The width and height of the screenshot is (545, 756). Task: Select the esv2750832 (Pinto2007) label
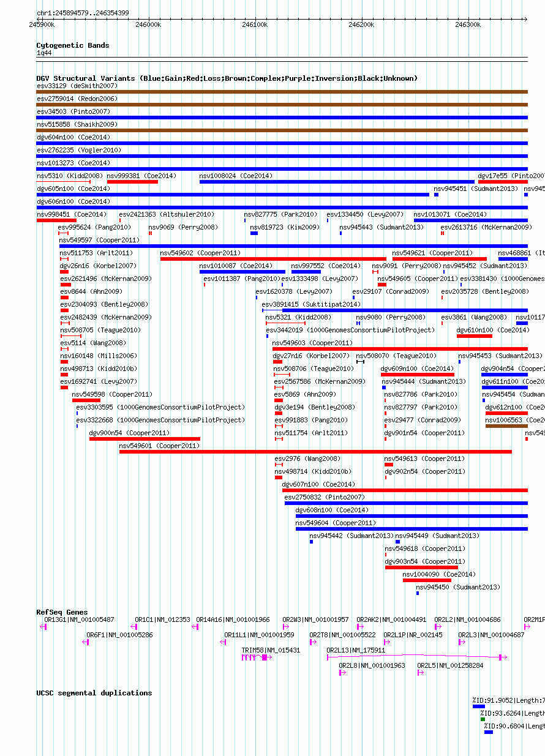[x=325, y=497]
